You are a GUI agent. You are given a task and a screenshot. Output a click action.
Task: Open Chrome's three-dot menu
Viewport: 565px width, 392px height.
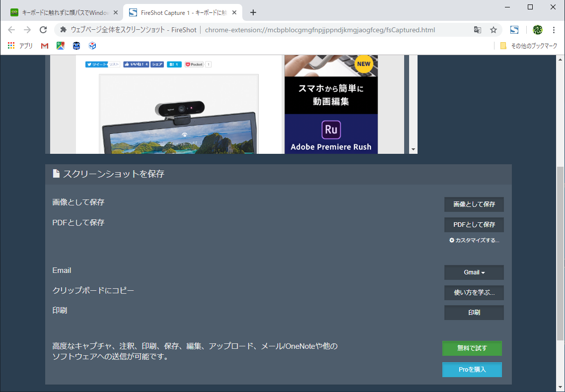point(555,30)
